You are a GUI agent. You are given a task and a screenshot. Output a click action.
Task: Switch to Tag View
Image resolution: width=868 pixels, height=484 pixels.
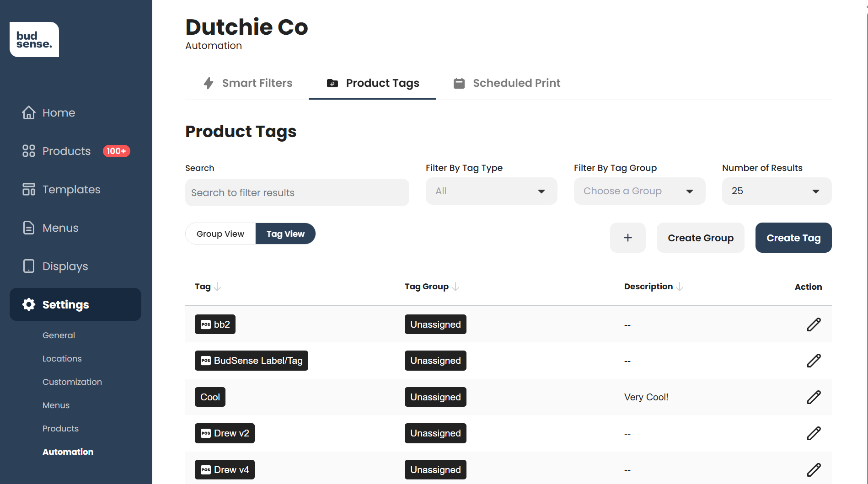coord(285,234)
